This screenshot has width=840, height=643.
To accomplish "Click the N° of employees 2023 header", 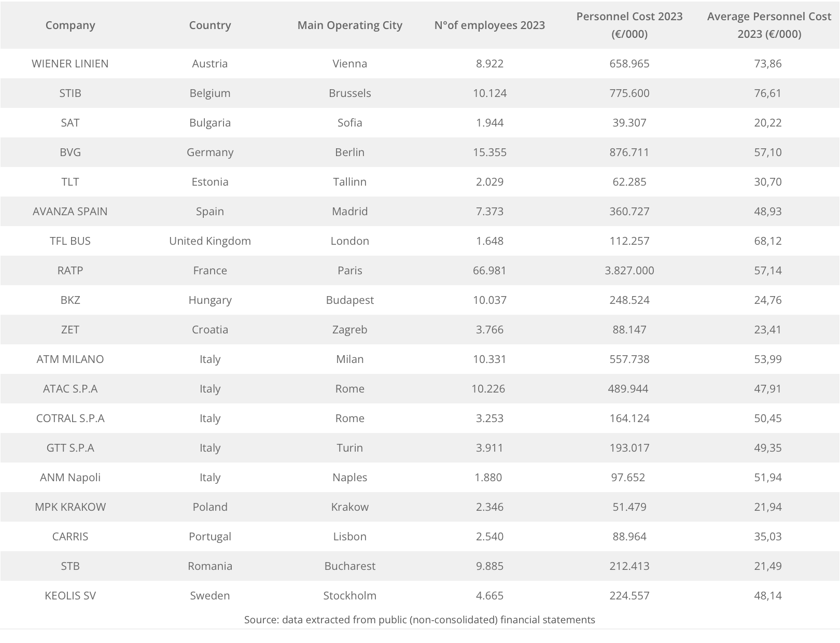I will pyautogui.click(x=489, y=25).
